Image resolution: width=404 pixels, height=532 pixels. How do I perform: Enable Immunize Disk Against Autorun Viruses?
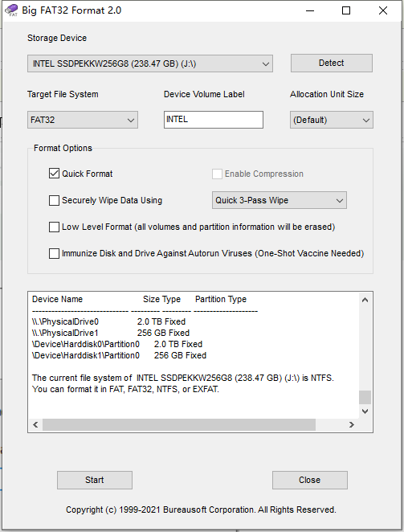(x=55, y=253)
